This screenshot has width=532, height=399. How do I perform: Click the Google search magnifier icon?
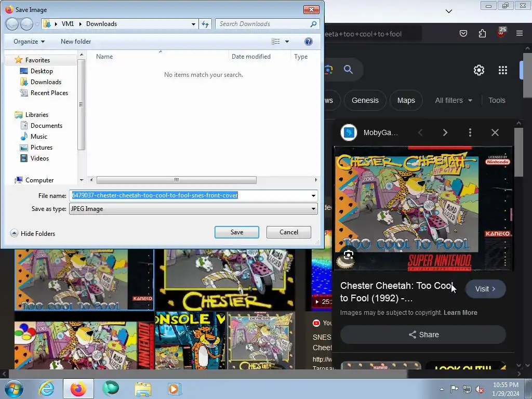348,70
